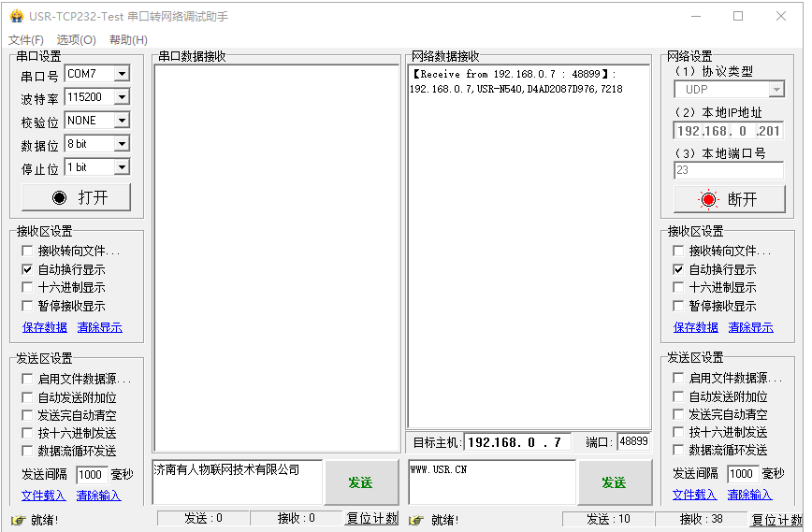Click the 目标主机 192.168.0.7 field

tap(516, 442)
